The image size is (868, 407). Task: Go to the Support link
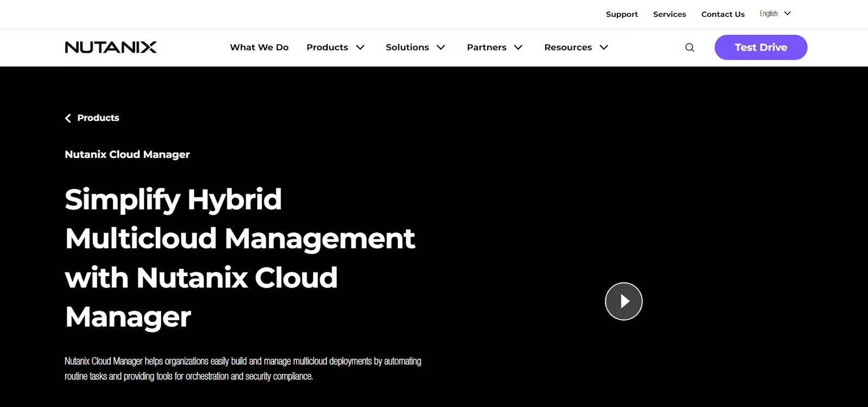(622, 14)
